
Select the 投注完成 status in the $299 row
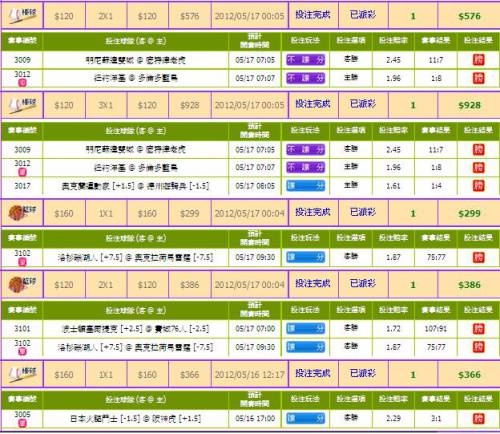coord(313,212)
